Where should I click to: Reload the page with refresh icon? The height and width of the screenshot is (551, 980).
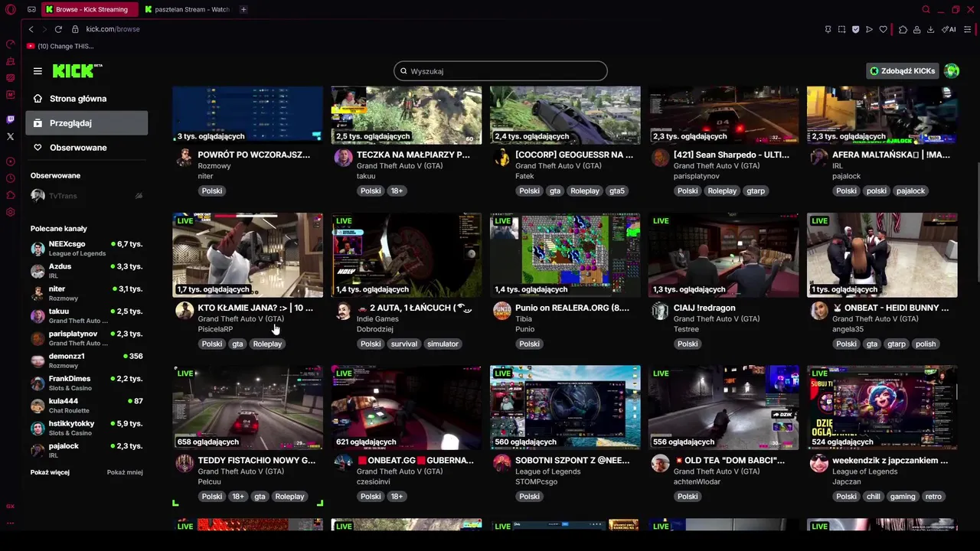point(58,29)
